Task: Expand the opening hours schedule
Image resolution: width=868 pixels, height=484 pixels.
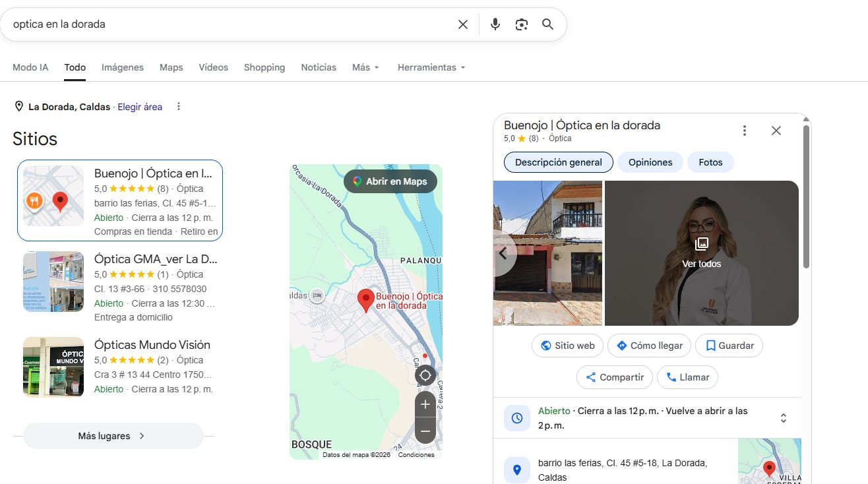Action: click(784, 418)
